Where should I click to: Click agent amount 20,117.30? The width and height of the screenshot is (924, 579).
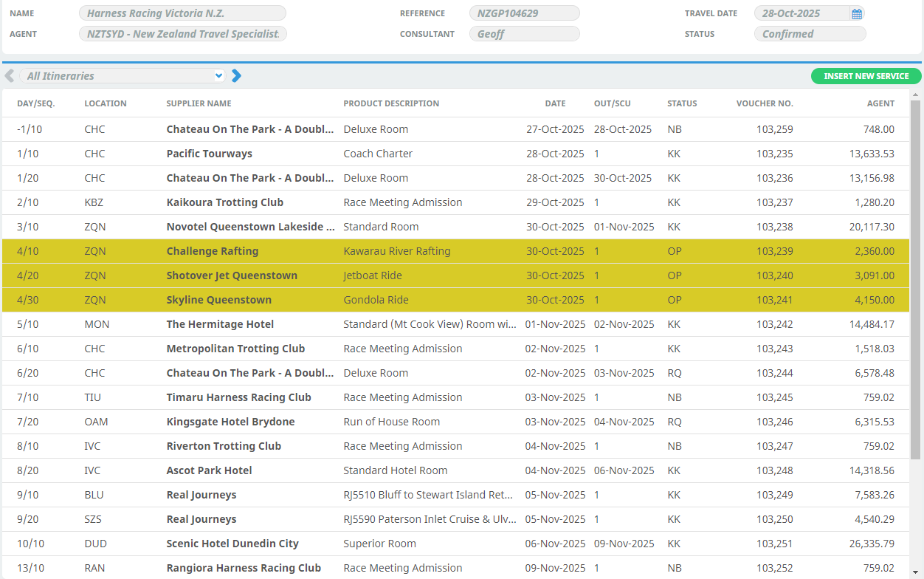pyautogui.click(x=872, y=227)
